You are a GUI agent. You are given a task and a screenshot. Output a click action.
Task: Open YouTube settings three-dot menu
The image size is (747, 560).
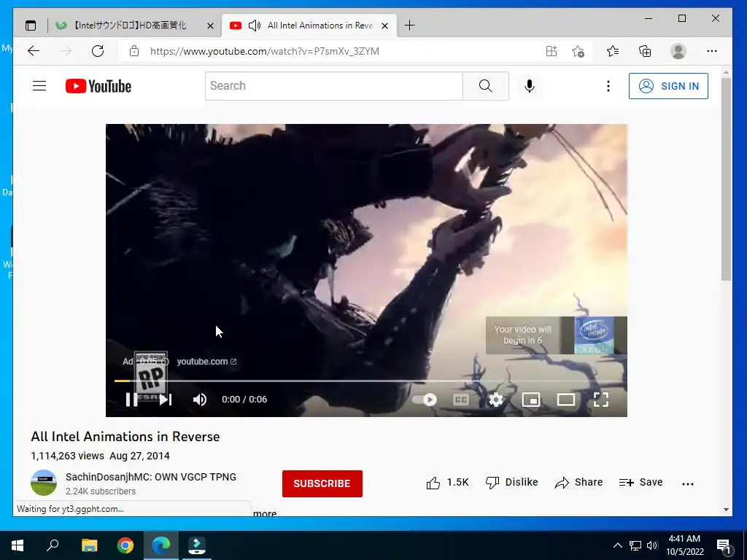click(x=608, y=86)
